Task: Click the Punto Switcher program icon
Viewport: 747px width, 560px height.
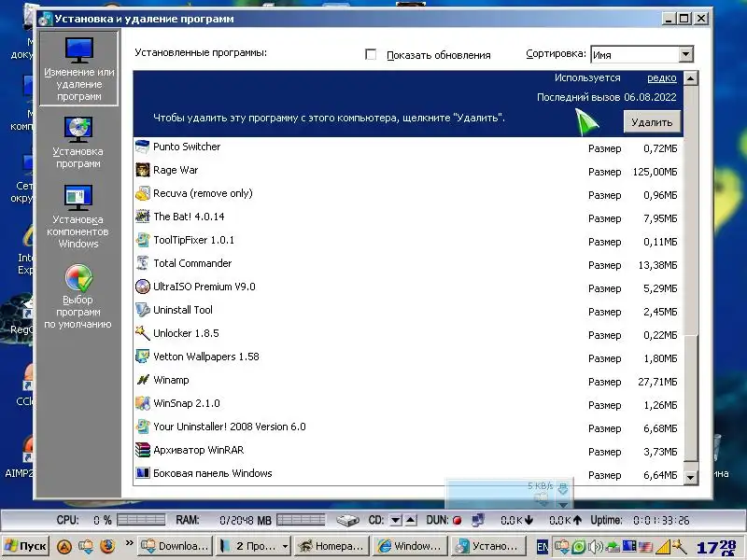Action: pyautogui.click(x=143, y=147)
